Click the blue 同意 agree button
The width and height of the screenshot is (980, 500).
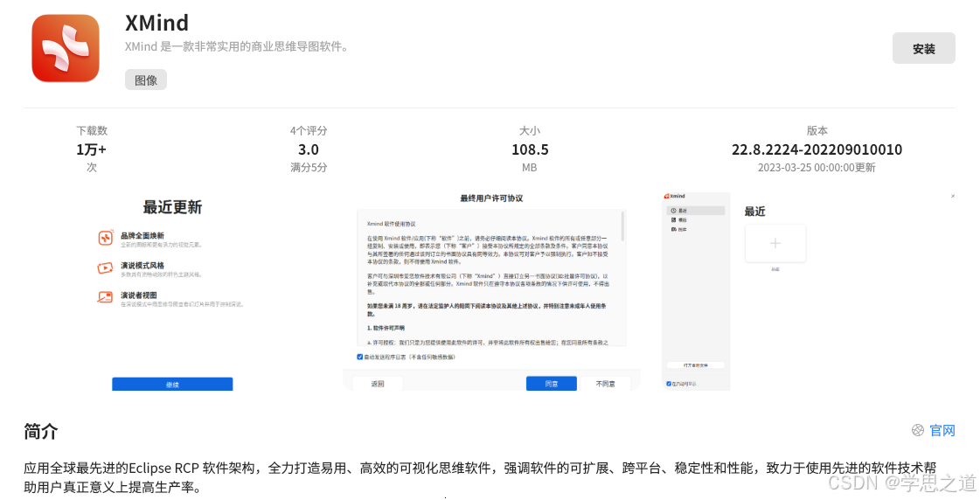pos(552,384)
